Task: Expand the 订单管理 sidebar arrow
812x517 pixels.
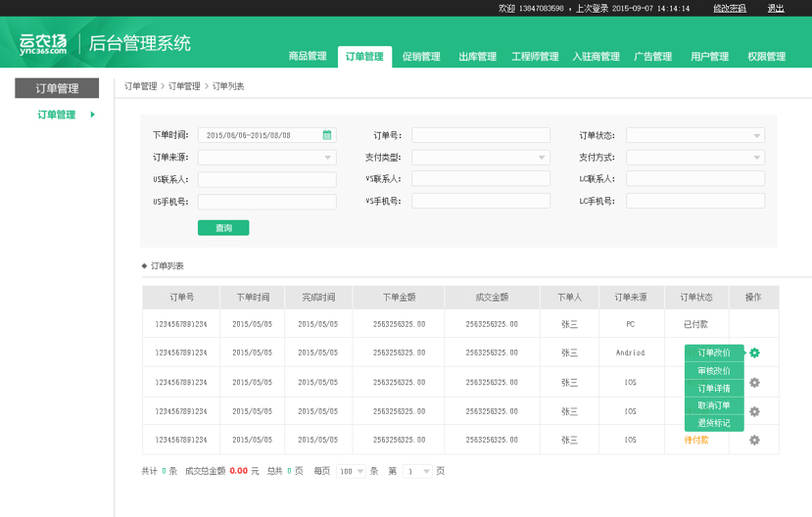Action: [93, 115]
